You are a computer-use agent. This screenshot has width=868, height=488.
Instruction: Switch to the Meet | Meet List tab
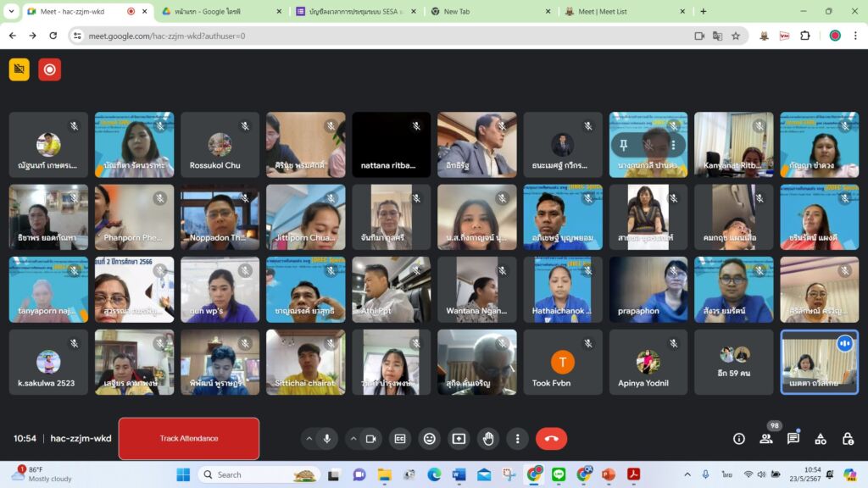coord(622,11)
